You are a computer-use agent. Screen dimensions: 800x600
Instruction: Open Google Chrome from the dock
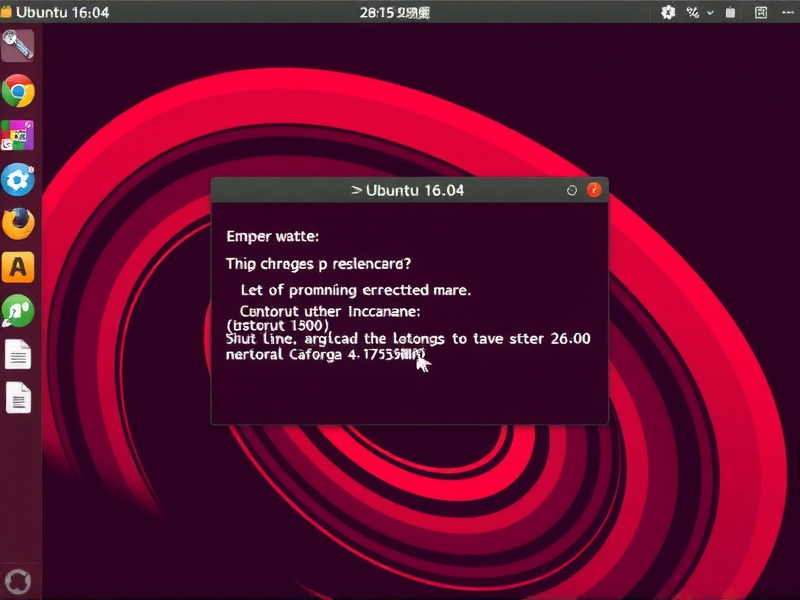18,90
